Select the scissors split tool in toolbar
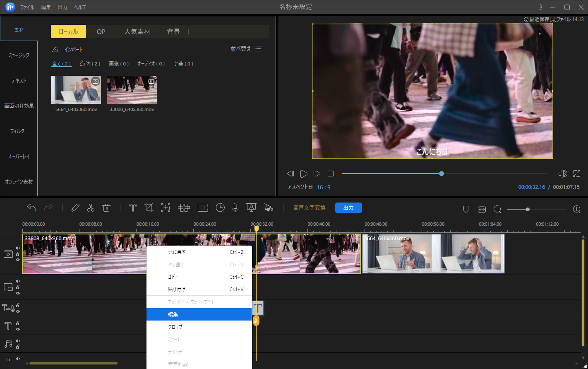 pyautogui.click(x=91, y=208)
